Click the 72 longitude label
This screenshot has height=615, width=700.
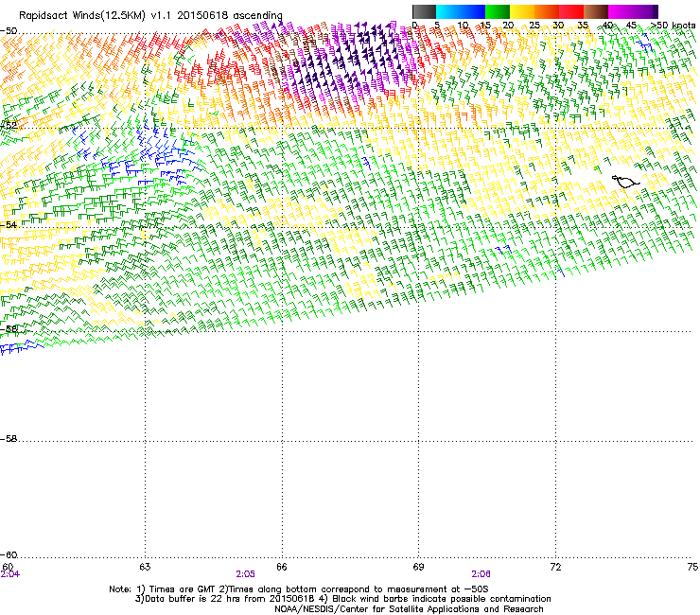[556, 567]
